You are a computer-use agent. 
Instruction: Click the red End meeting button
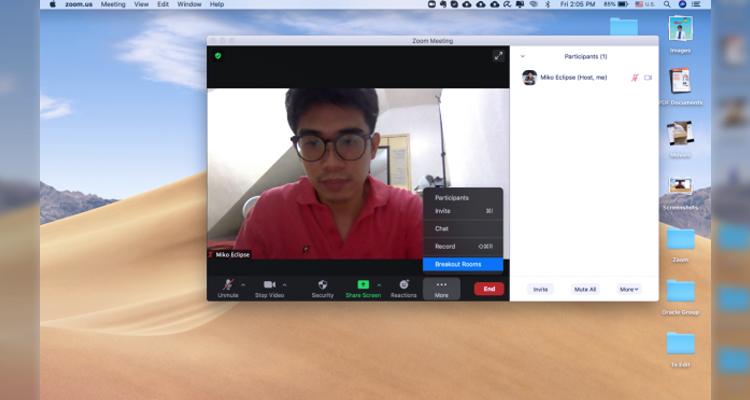tap(489, 289)
